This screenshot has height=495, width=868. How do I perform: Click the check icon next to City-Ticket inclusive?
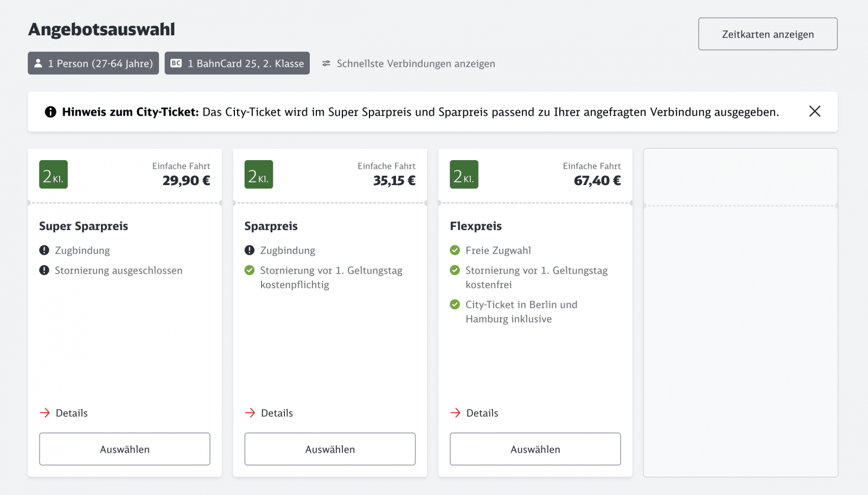[455, 304]
